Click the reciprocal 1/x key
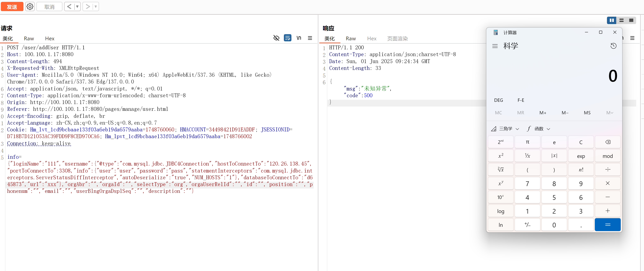Screen dimensions: 644x271 click(527, 156)
